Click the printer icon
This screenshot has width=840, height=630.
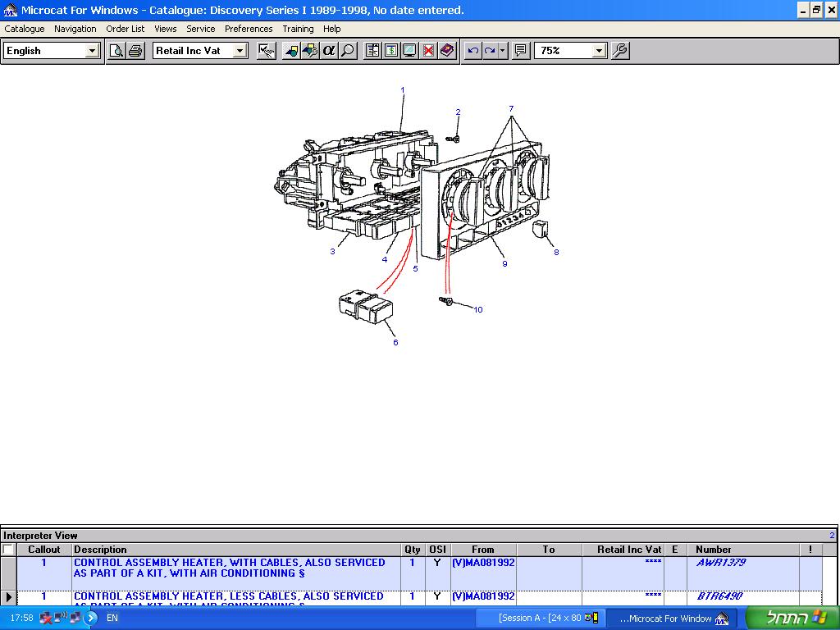click(135, 51)
